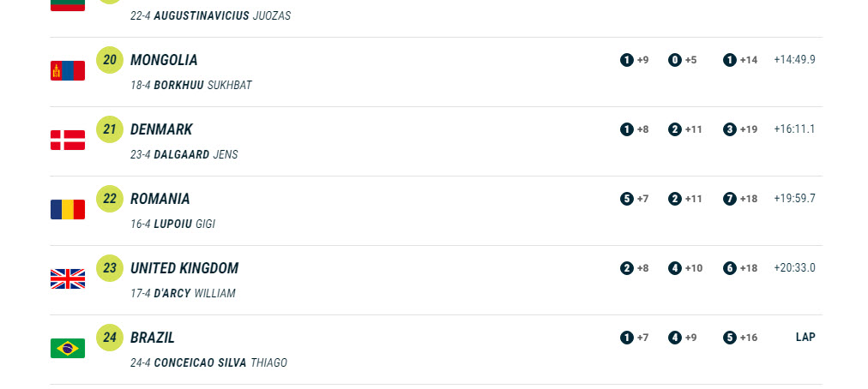
Task: Select the ROMANIA team name
Action: pyautogui.click(x=160, y=199)
